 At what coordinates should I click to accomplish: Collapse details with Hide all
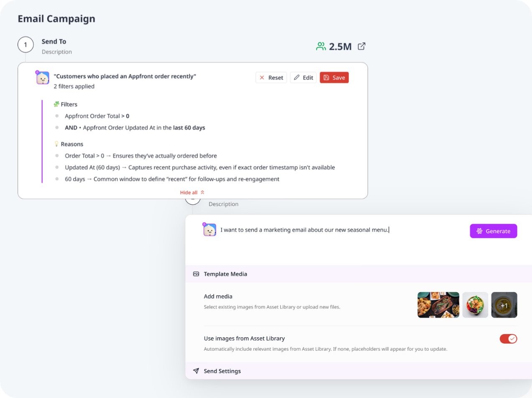(x=192, y=192)
